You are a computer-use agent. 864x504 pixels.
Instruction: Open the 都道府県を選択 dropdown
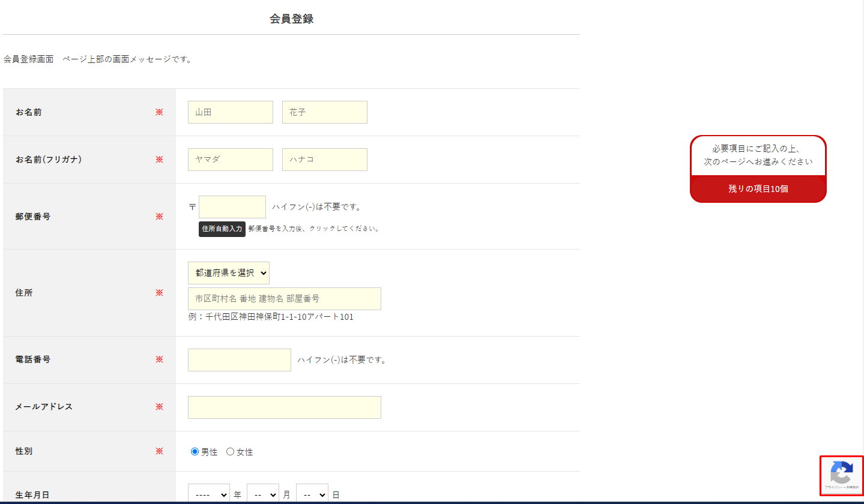click(x=228, y=273)
